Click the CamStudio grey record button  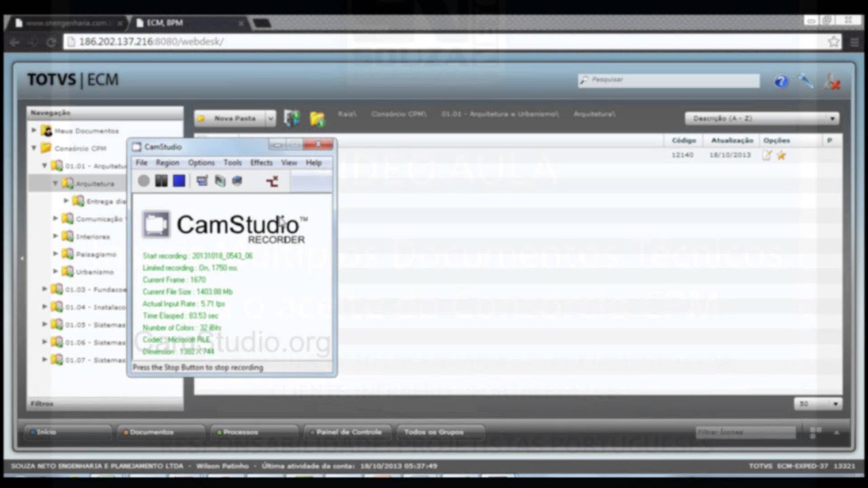pos(144,181)
